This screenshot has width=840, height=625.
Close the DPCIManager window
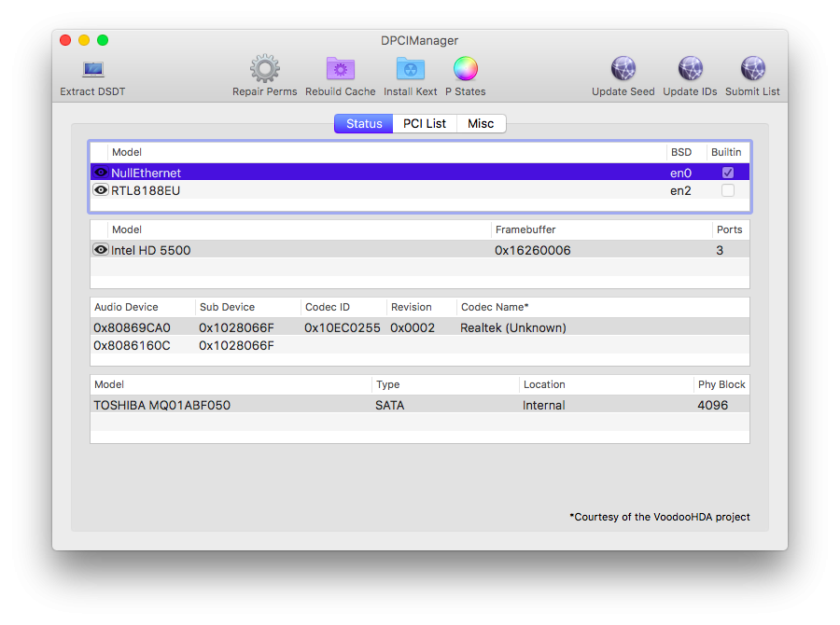[x=65, y=40]
